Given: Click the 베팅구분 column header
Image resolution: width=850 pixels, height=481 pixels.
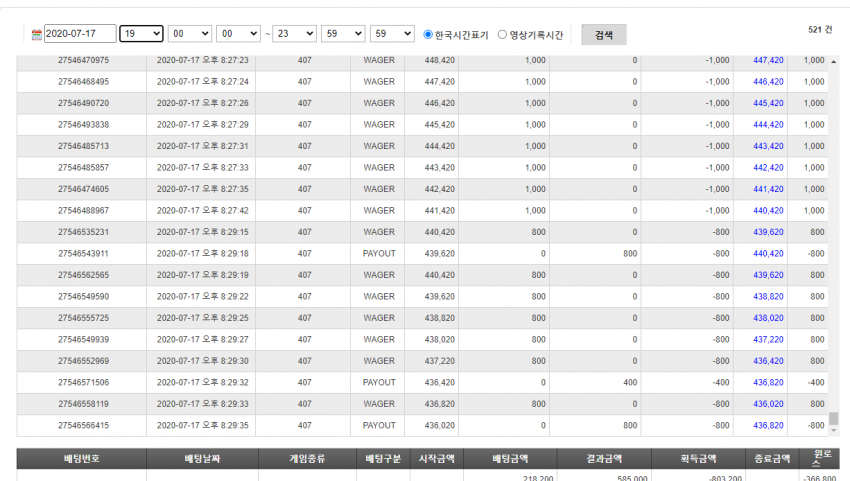Looking at the screenshot, I should [x=383, y=459].
